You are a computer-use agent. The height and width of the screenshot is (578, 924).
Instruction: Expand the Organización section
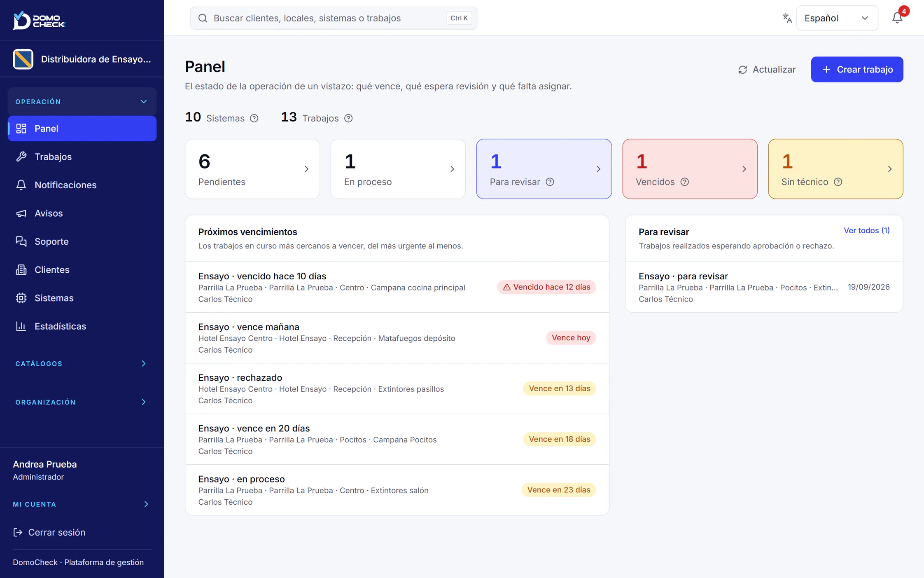[82, 402]
